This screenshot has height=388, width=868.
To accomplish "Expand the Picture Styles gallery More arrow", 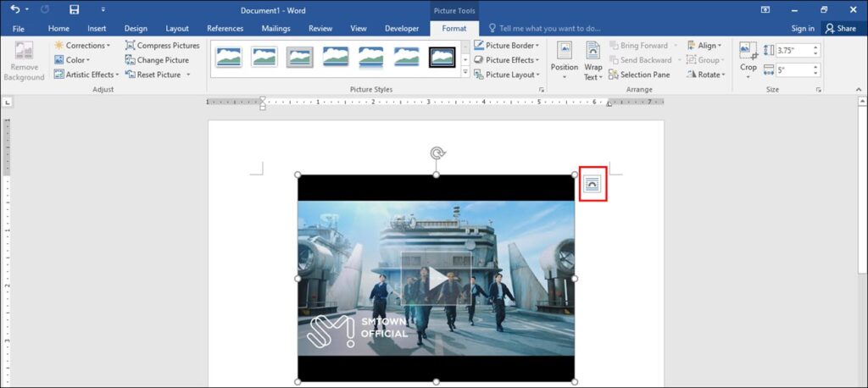I will coord(465,72).
